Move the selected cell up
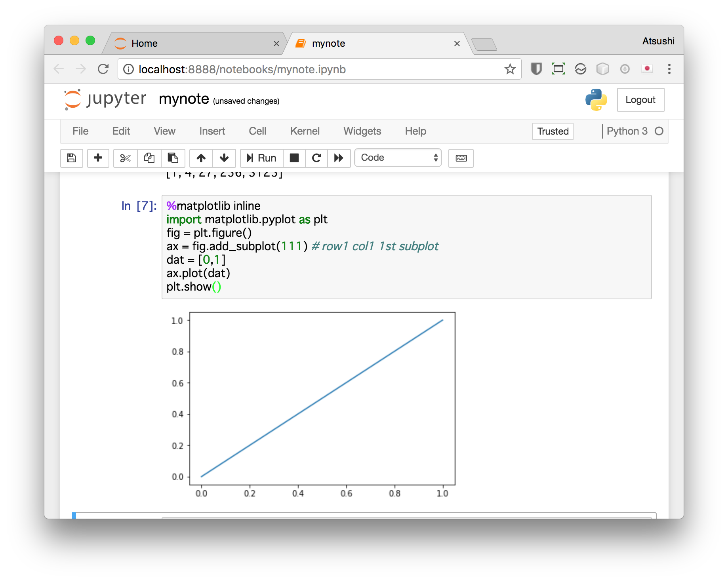The image size is (728, 582). pyautogui.click(x=201, y=158)
